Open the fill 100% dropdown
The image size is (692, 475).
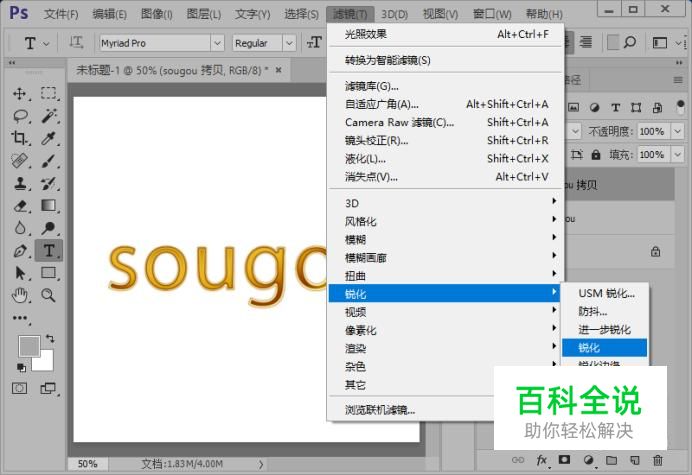point(677,155)
